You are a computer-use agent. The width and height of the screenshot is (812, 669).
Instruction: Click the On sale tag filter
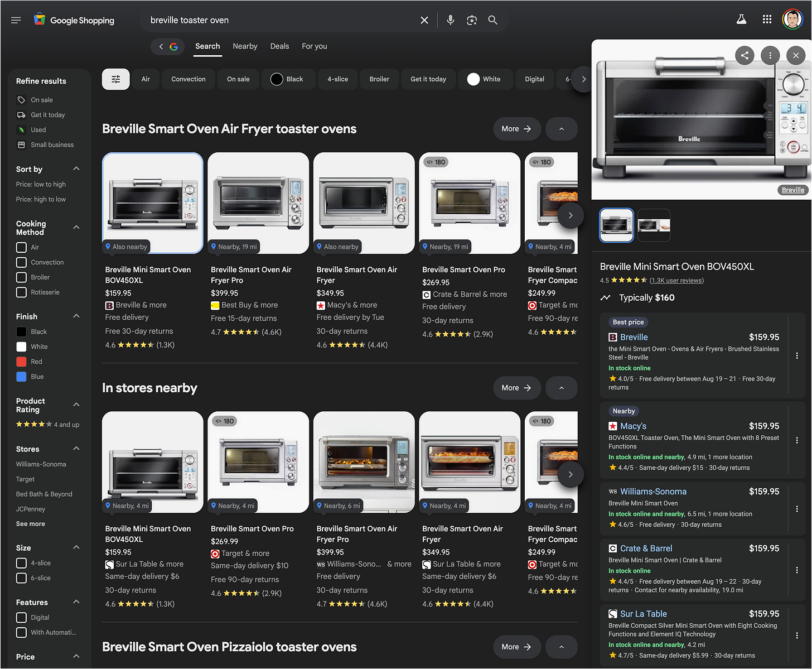point(35,100)
